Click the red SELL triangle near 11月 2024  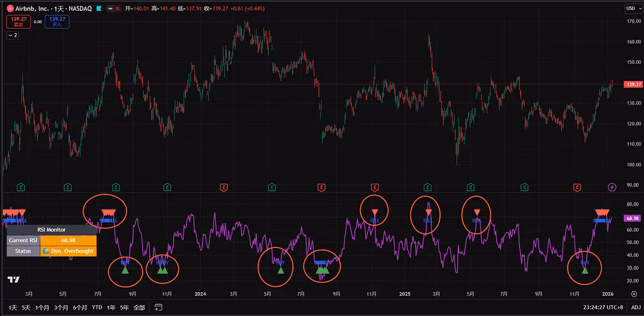374,212
